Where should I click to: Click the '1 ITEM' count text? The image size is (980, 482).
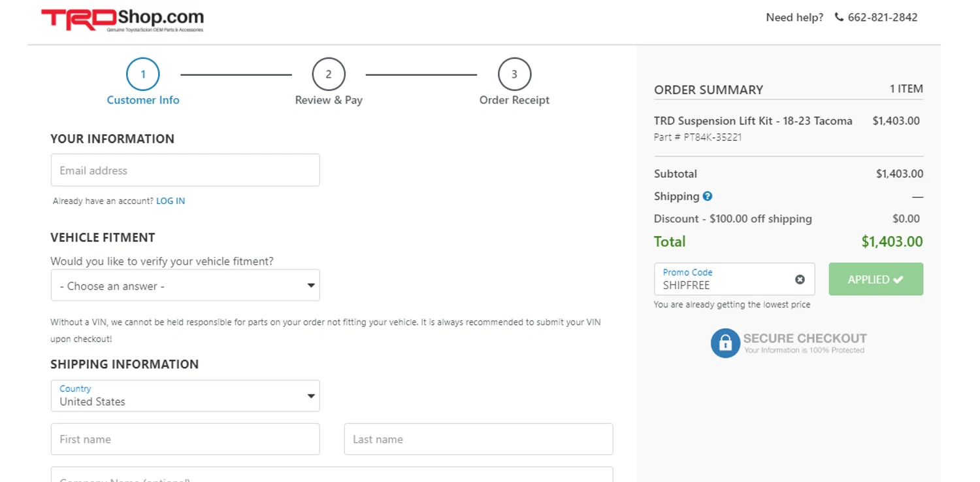(906, 89)
